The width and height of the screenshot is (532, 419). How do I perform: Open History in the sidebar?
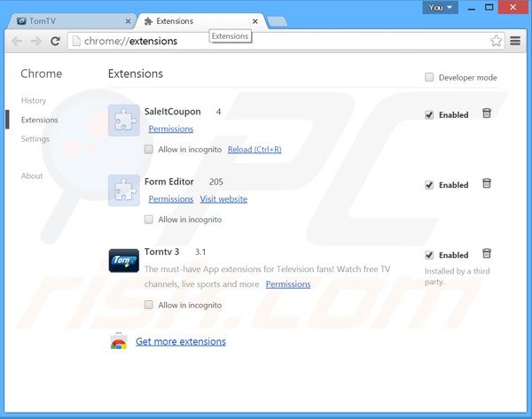[x=34, y=101]
